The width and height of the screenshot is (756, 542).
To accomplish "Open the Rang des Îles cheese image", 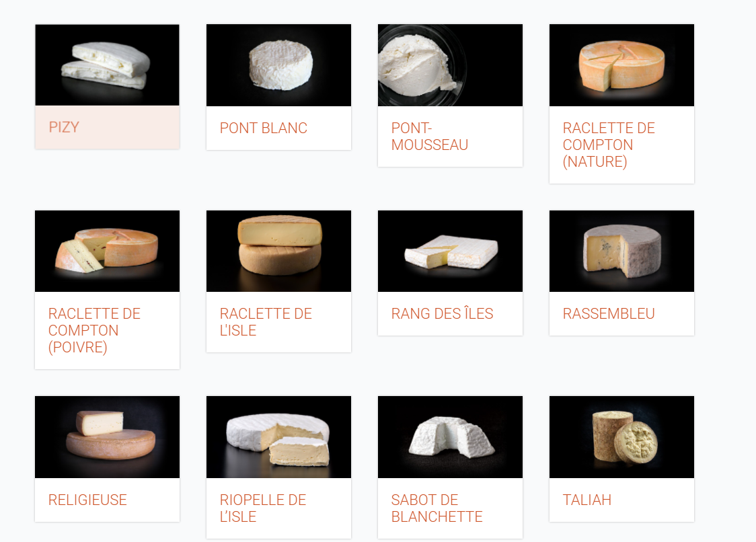I will [450, 251].
